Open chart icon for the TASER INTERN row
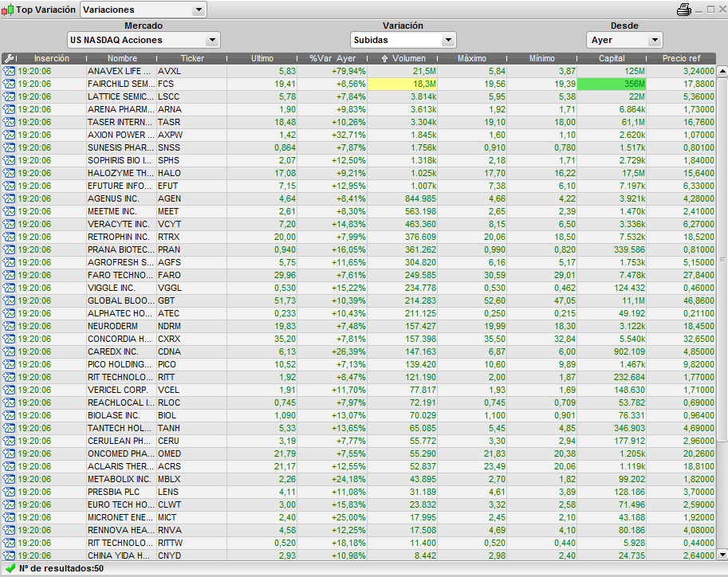Image resolution: width=728 pixels, height=577 pixels. pos(9,122)
